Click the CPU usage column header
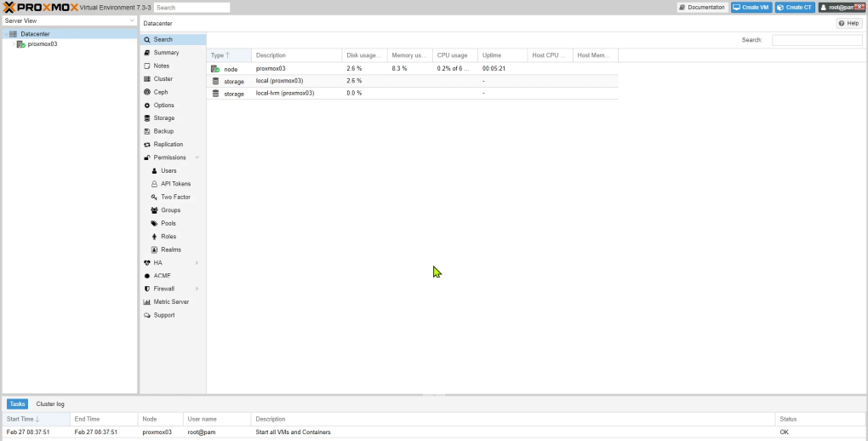Image resolution: width=868 pixels, height=441 pixels. coord(455,55)
